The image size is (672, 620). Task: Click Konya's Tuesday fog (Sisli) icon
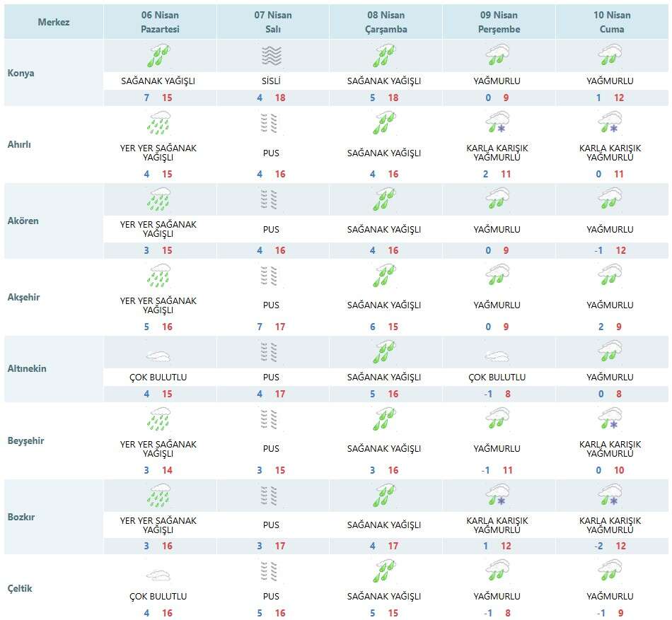click(x=271, y=55)
